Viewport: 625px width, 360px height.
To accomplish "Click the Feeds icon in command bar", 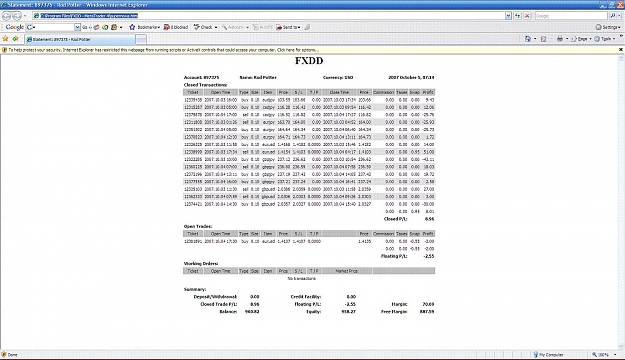I will [x=543, y=39].
